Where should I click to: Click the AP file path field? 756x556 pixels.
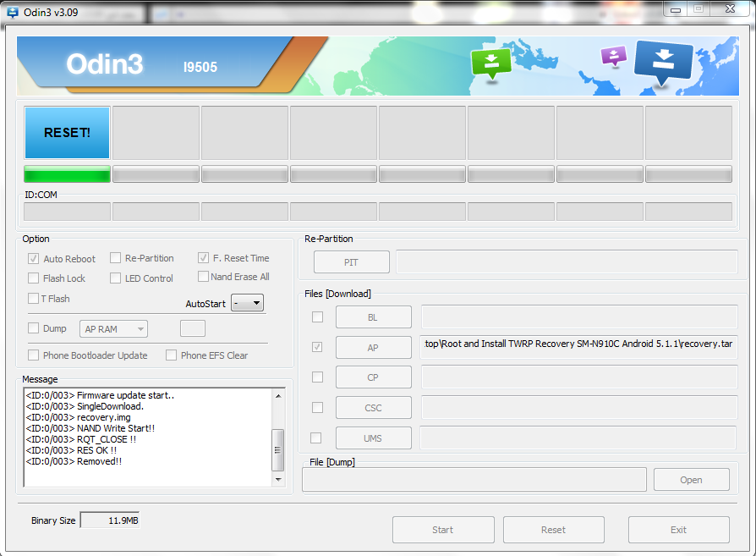click(578, 346)
